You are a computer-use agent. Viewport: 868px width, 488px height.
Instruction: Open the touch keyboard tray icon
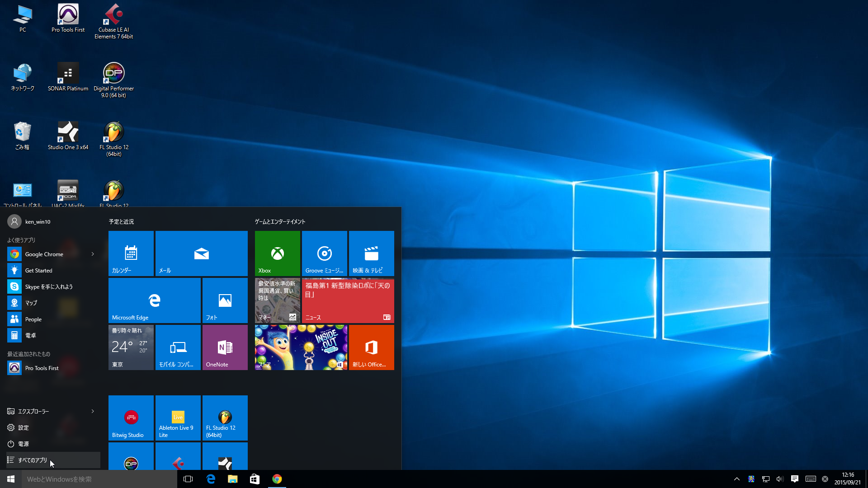pyautogui.click(x=811, y=479)
